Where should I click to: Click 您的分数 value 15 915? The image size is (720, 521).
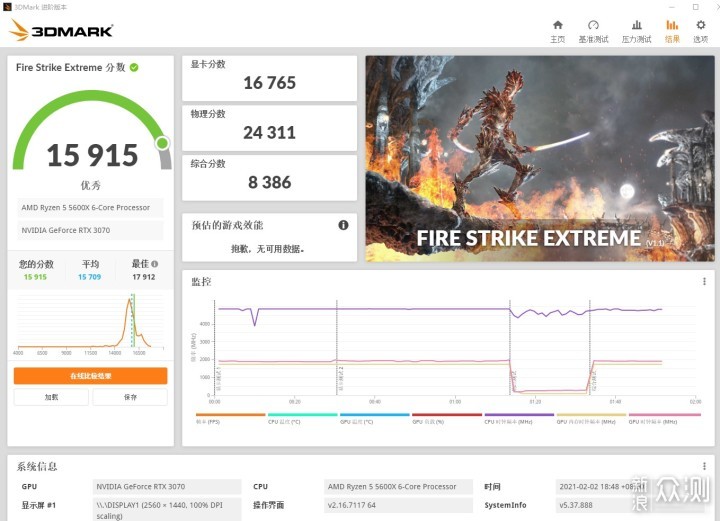(x=35, y=277)
